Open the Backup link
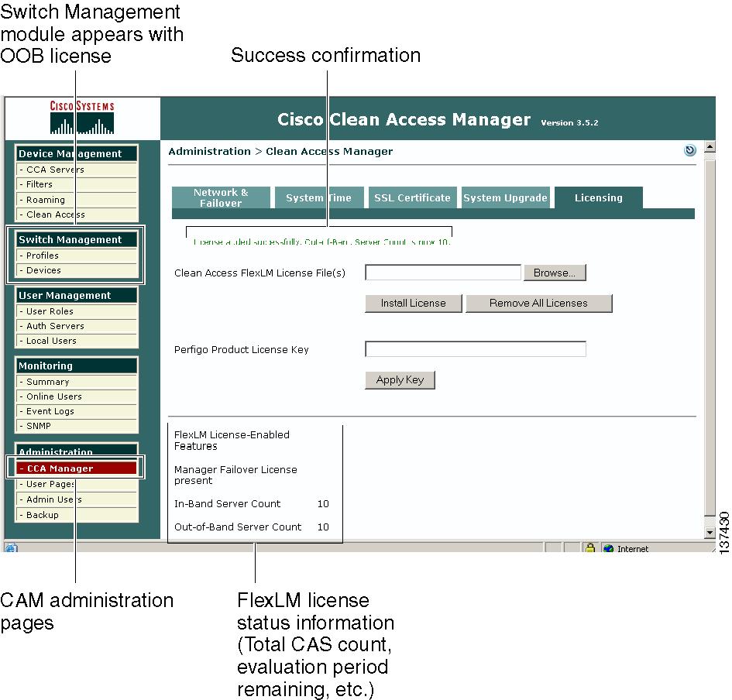The image size is (732, 700). [x=77, y=515]
